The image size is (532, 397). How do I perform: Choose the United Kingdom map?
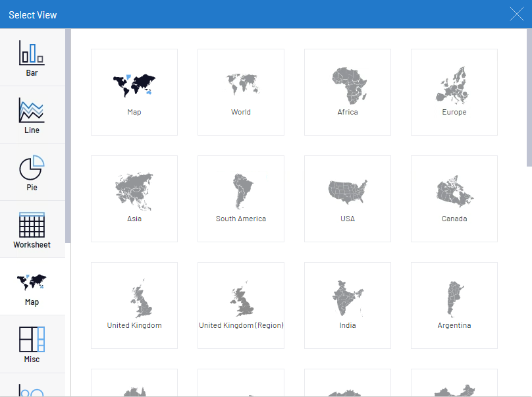[x=134, y=305]
